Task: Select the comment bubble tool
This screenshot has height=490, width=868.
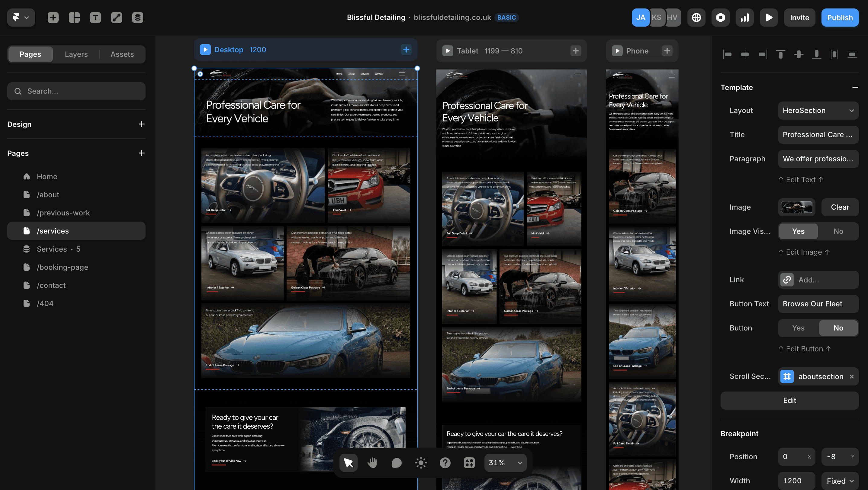Action: 397,463
